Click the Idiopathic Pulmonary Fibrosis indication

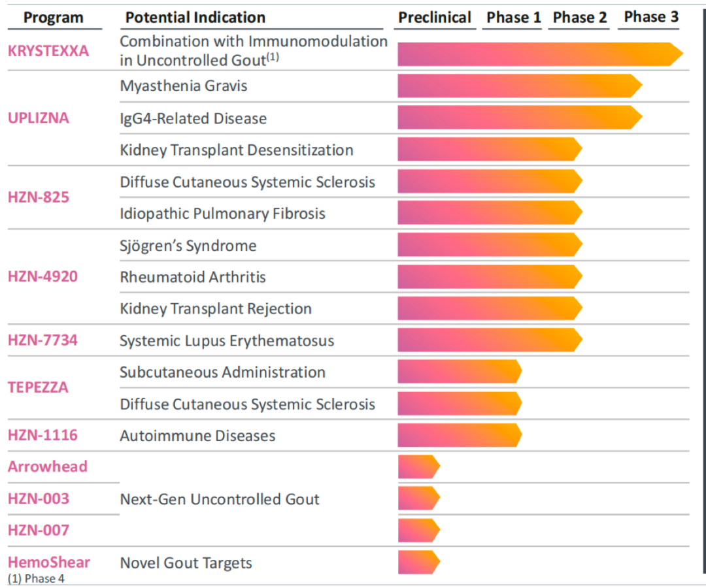pyautogui.click(x=222, y=214)
